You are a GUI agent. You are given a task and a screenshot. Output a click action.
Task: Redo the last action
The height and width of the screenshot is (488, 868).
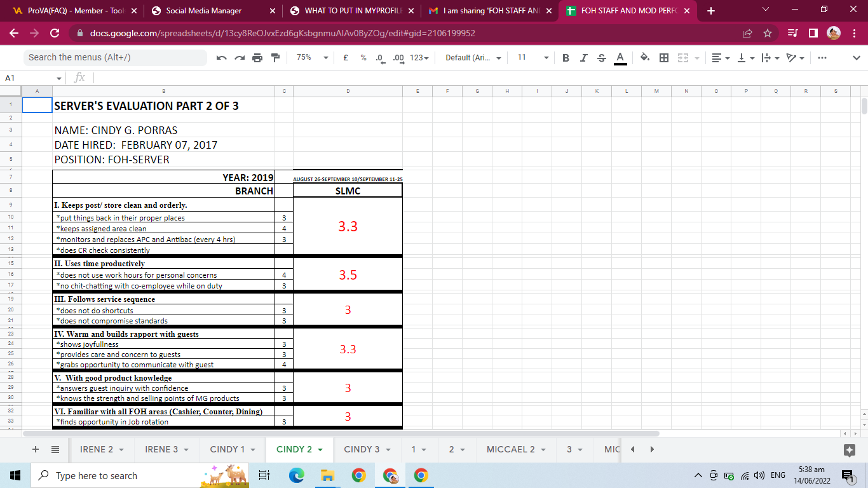click(240, 57)
